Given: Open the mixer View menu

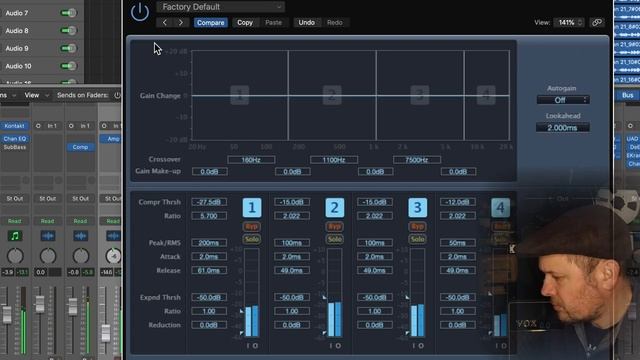Looking at the screenshot, I should 36,95.
